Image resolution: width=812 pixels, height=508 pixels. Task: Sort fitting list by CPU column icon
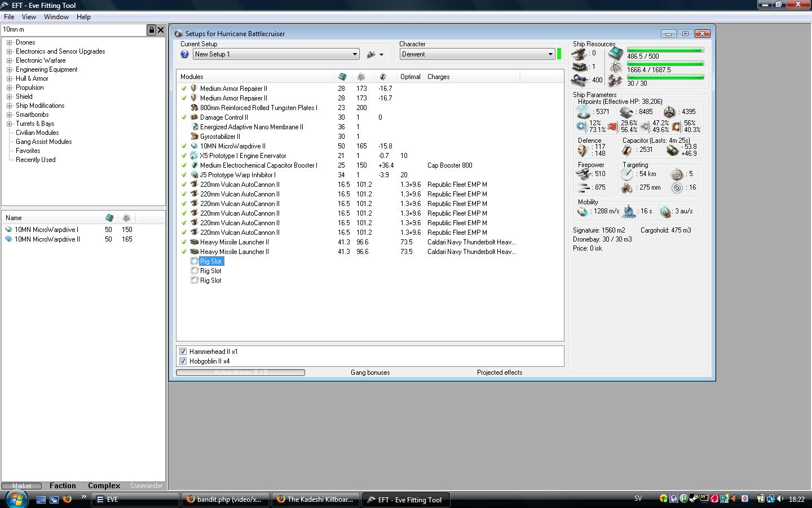pos(342,77)
